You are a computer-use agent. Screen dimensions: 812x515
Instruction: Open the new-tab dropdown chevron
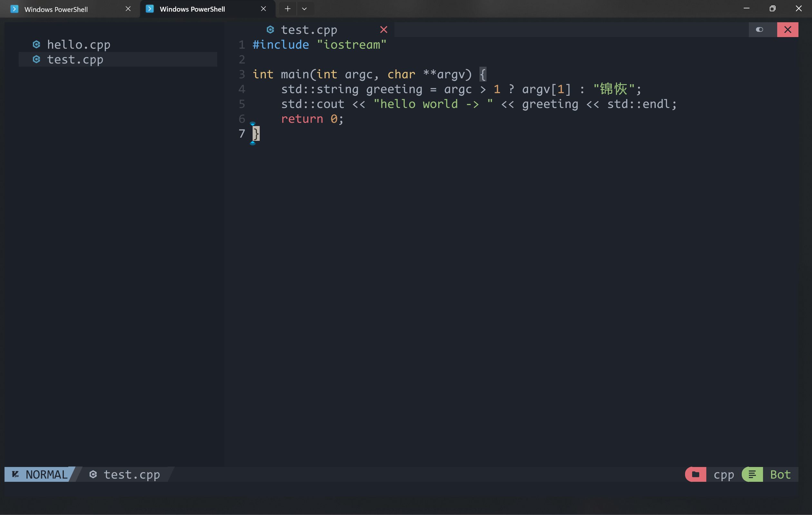point(304,9)
